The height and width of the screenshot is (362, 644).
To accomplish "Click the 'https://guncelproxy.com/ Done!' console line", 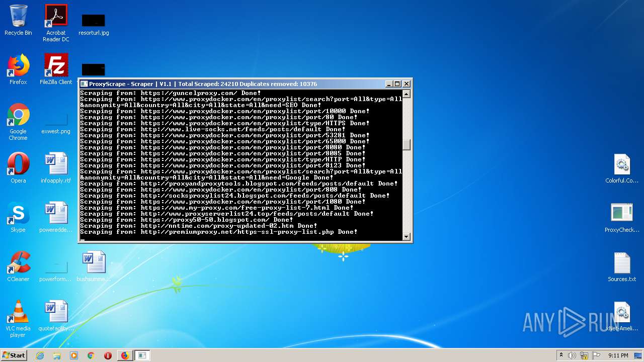I will [171, 93].
